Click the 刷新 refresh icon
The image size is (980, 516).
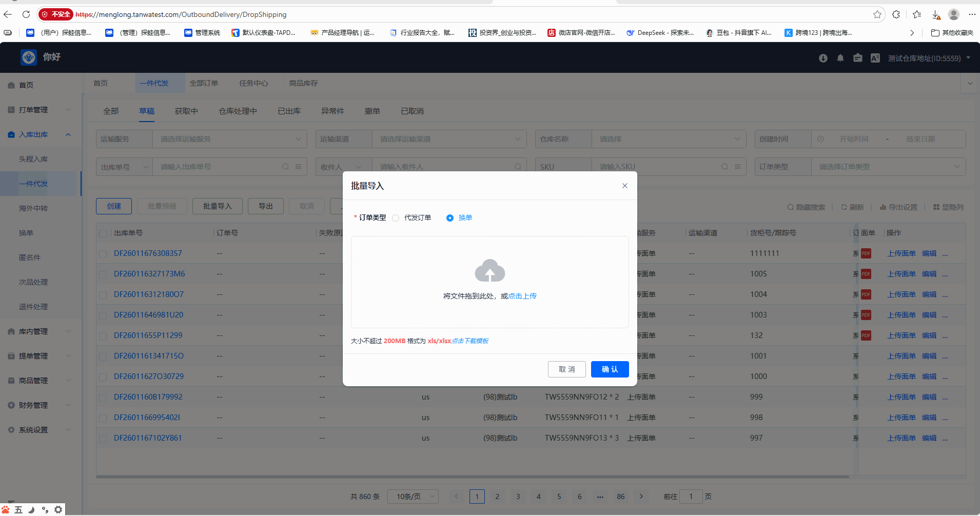pos(844,207)
